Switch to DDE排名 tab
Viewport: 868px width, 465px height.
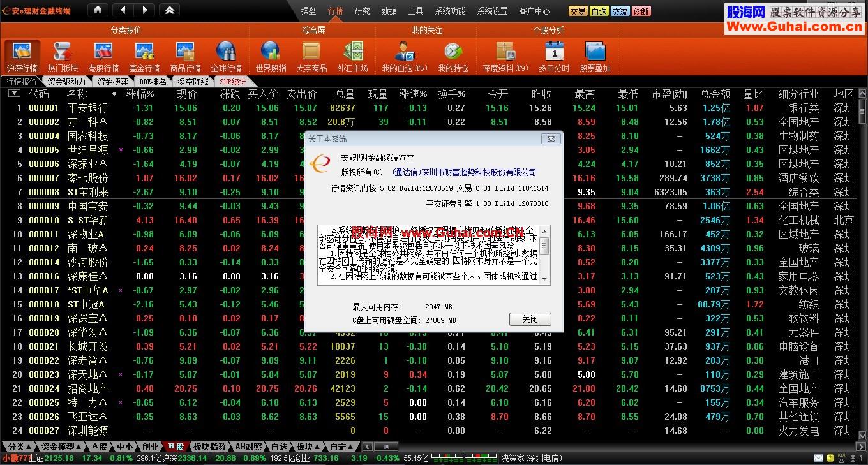[x=153, y=82]
